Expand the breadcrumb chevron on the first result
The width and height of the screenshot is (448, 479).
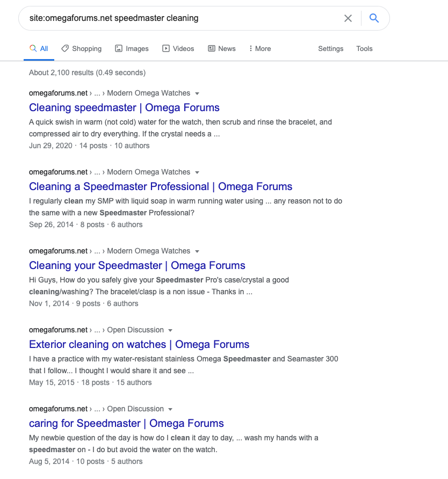click(x=197, y=93)
